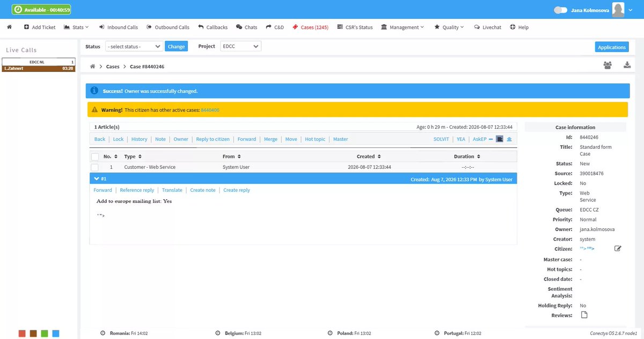
Task: Click Move in the case toolbar
Action: click(x=291, y=139)
